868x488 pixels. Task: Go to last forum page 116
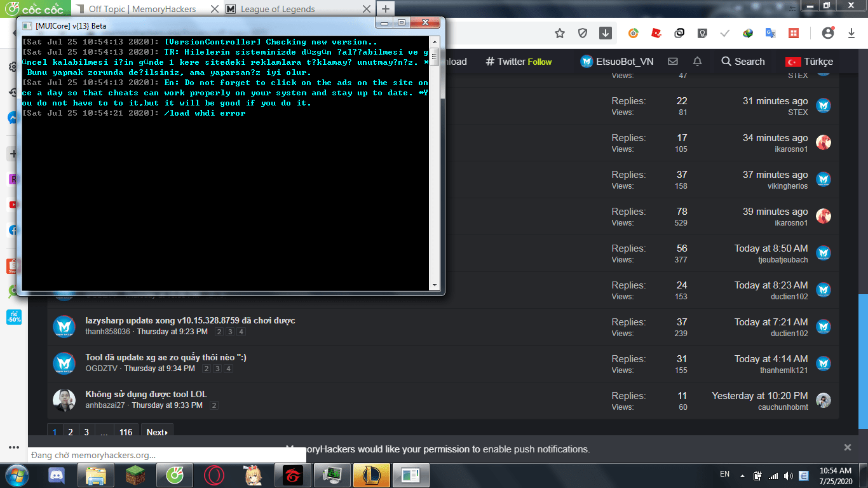coord(126,432)
